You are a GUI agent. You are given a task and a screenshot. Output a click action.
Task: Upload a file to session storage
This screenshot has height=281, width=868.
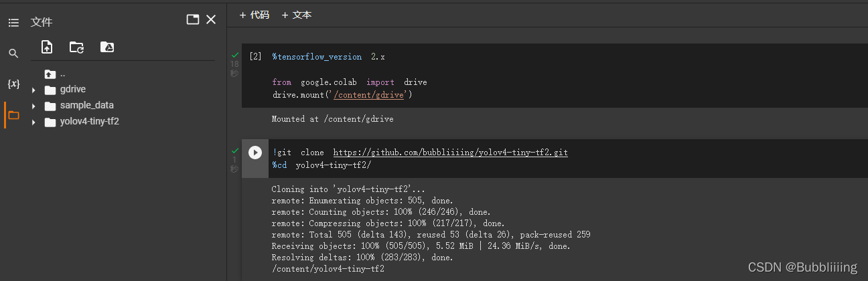47,47
